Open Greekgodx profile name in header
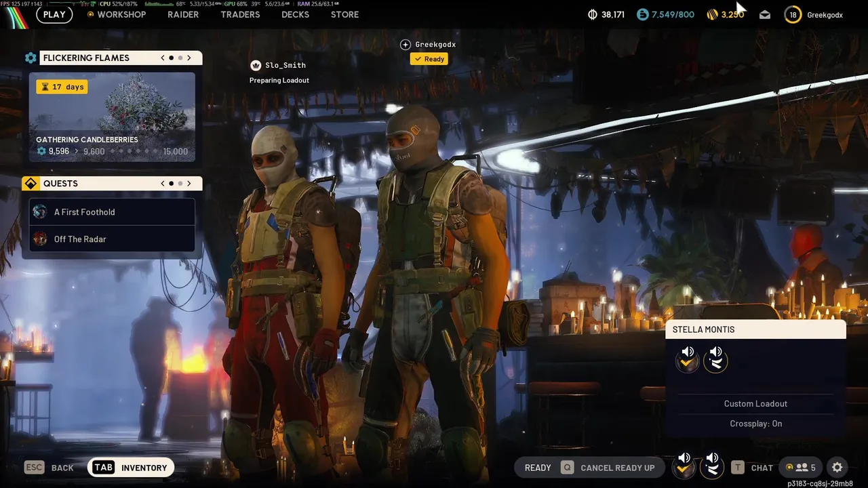This screenshot has width=868, height=488. (x=825, y=14)
